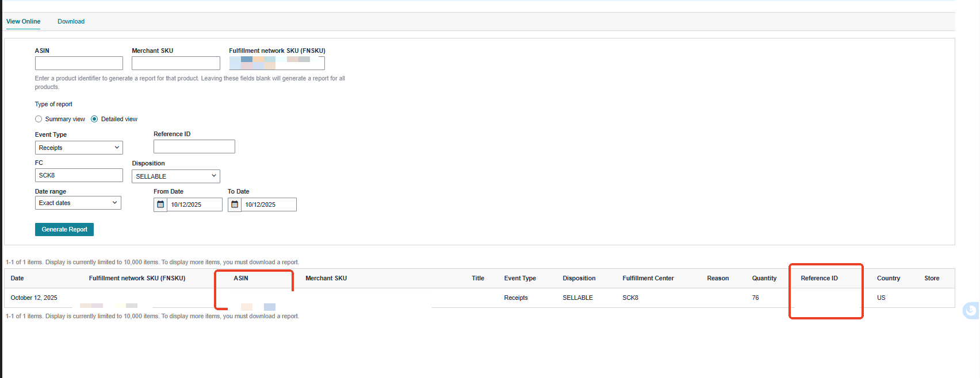
Task: Click the Fulfillment Center column header
Action: [648, 278]
